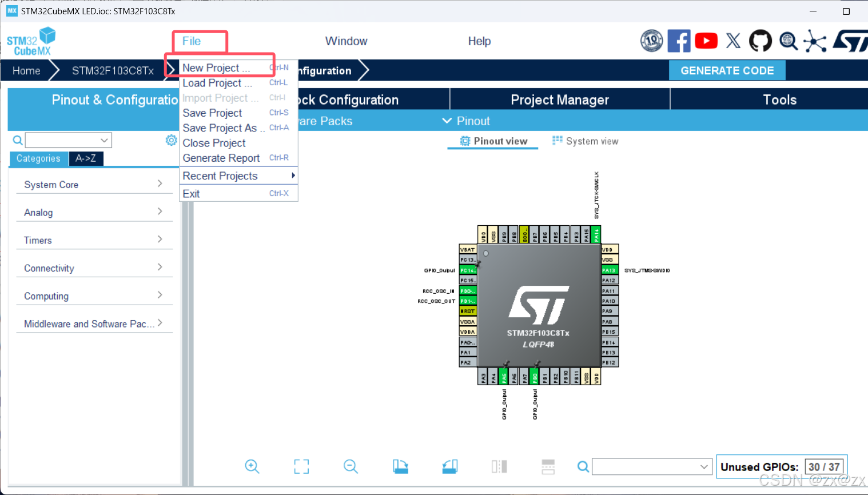Click the green PA13 pin
This screenshot has height=495, width=868.
click(610, 270)
